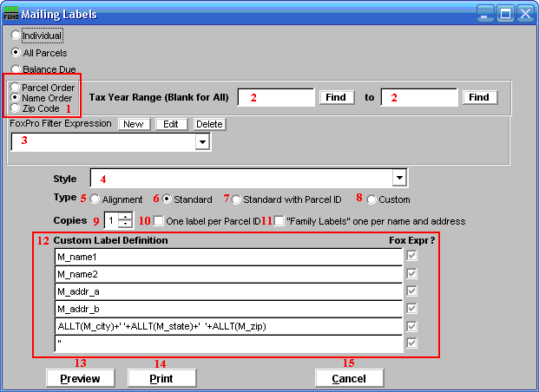Screen dimensions: 539x392
Task: Choose Zip Code sorting
Action: coord(16,108)
